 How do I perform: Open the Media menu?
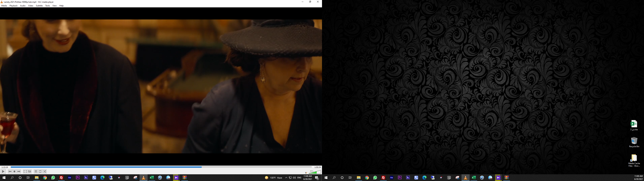[x=4, y=6]
